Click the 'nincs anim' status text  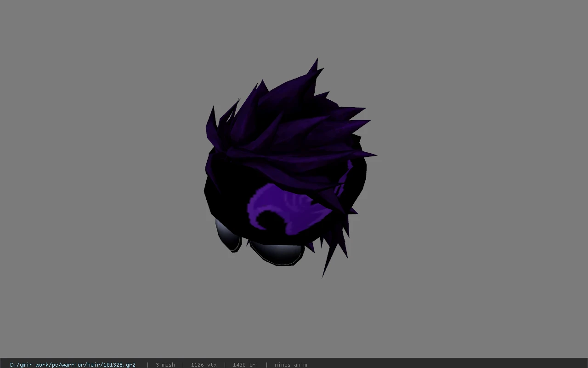tap(291, 365)
